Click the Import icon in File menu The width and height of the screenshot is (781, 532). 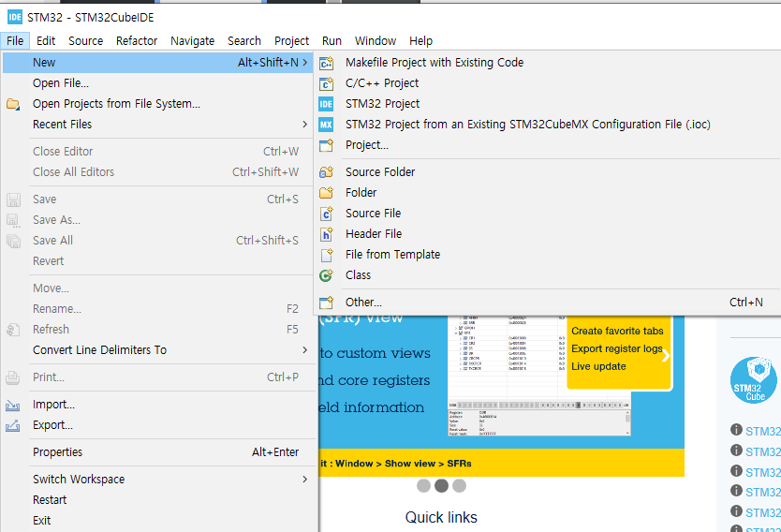13,405
